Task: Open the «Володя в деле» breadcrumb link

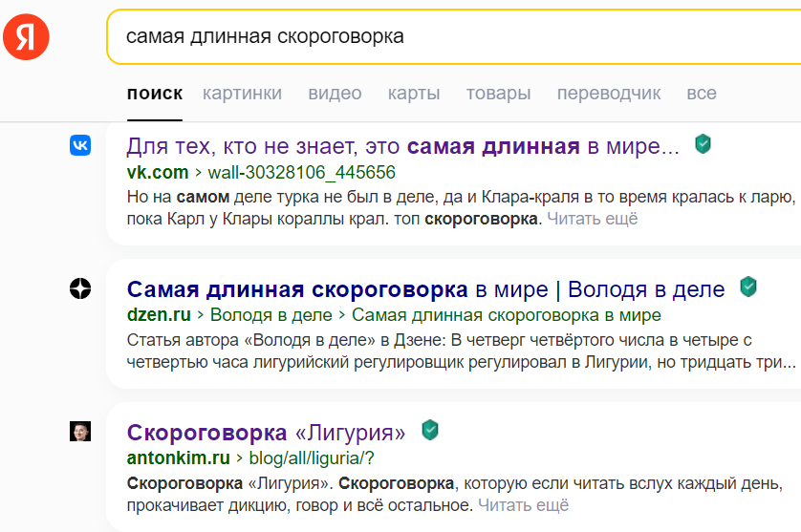Action: 271,315
